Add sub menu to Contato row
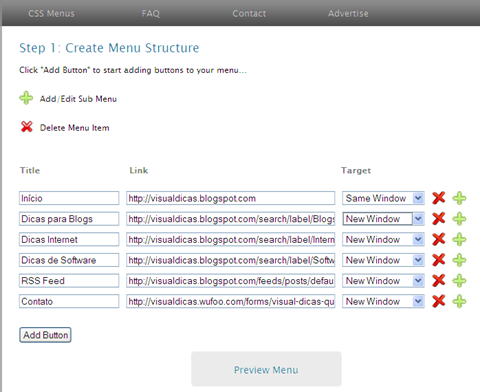 [459, 301]
